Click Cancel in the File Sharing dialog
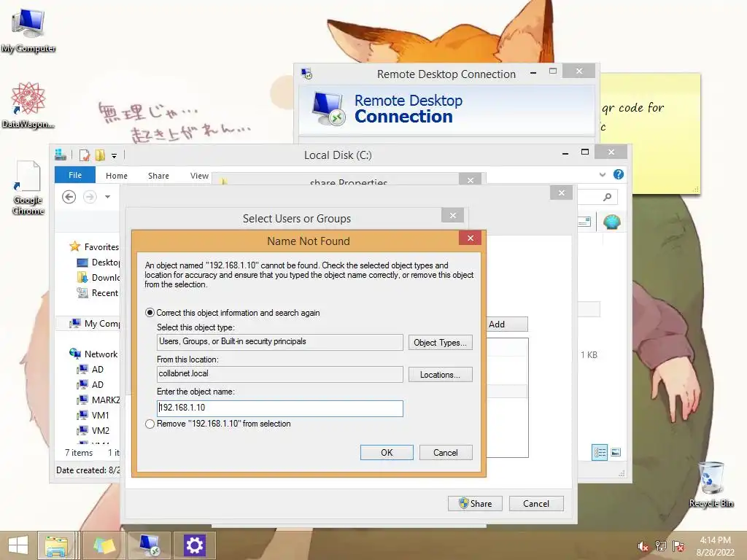This screenshot has height=560, width=747. click(x=536, y=503)
